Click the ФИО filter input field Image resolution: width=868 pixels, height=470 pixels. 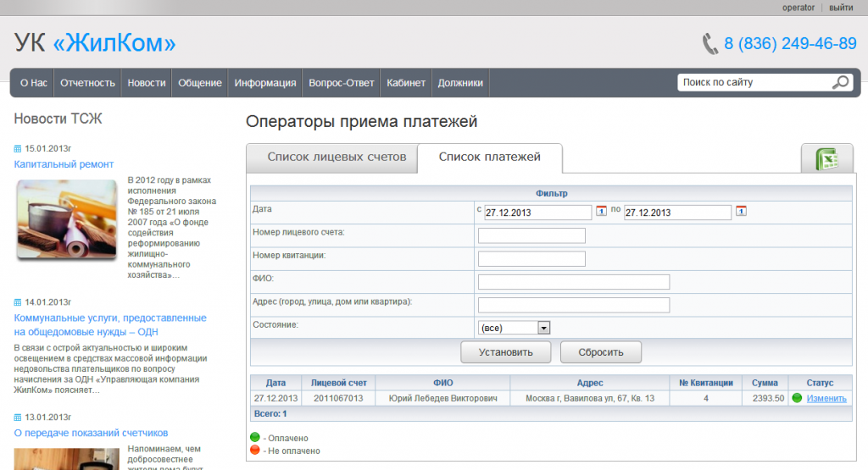(x=573, y=282)
